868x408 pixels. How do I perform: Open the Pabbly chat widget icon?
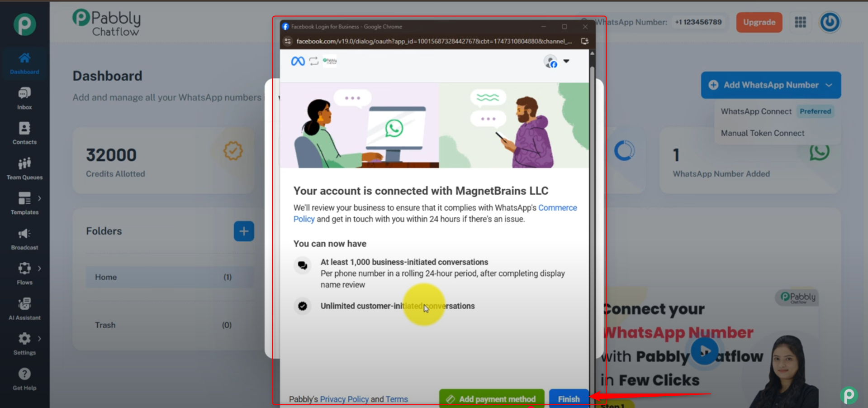coord(849,395)
